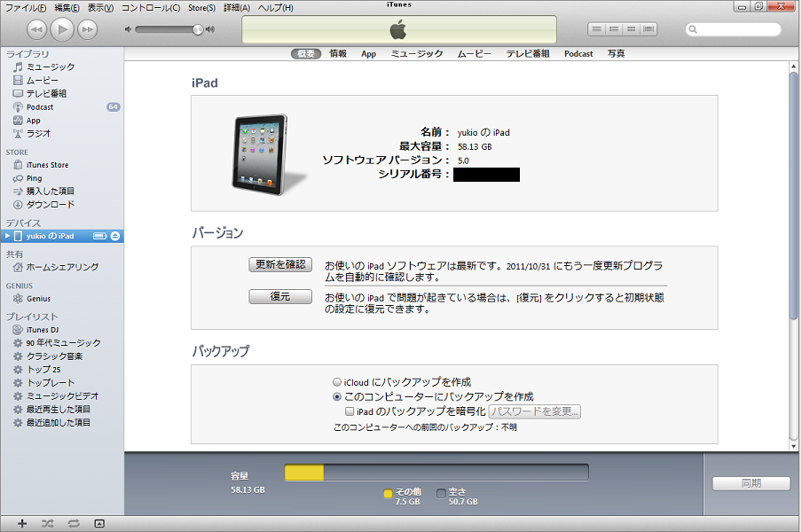The image size is (802, 532).
Task: Click the 復元 button
Action: [279, 297]
